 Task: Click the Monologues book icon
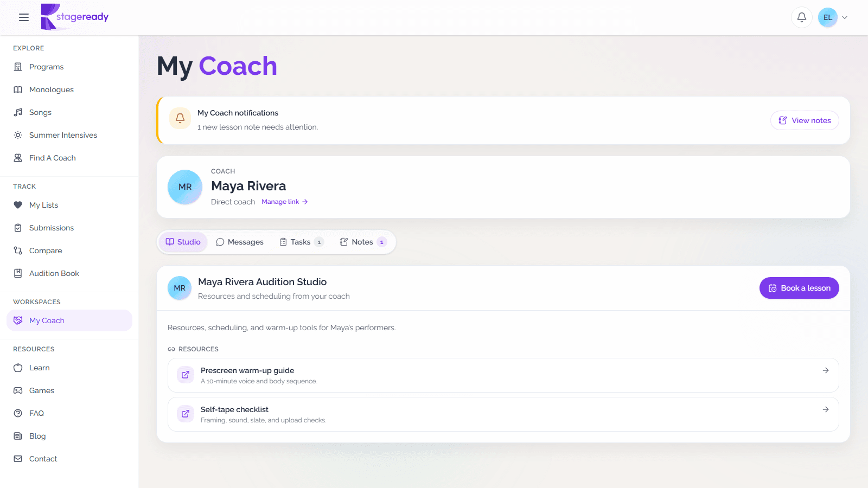(x=18, y=89)
